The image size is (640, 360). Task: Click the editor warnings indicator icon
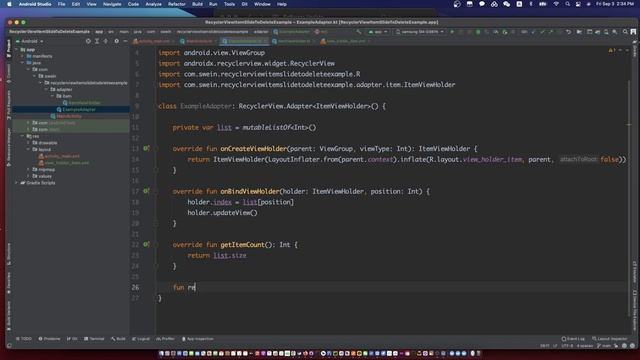pos(611,50)
